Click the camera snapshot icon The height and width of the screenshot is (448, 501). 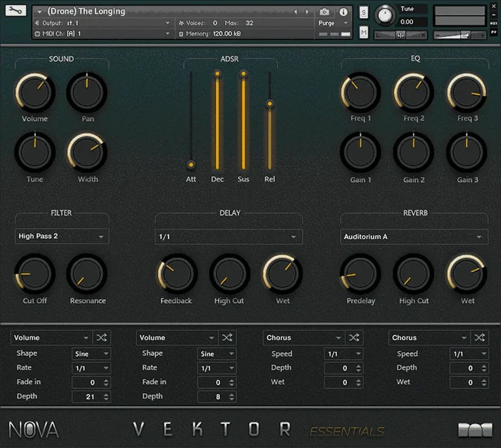pyautogui.click(x=324, y=12)
